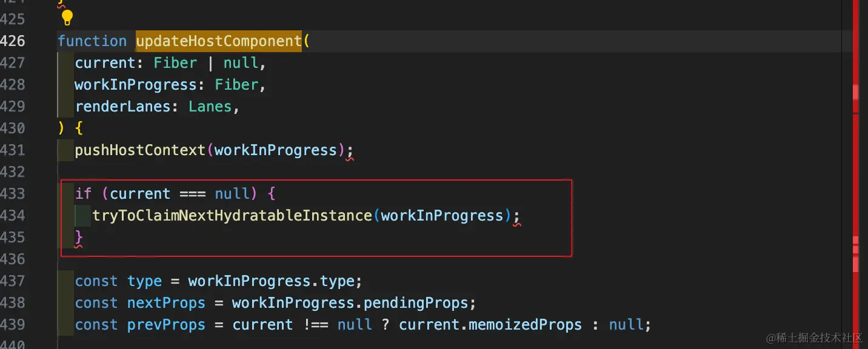Click the Lanes type annotation
Image resolution: width=868 pixels, height=349 pixels.
click(210, 107)
